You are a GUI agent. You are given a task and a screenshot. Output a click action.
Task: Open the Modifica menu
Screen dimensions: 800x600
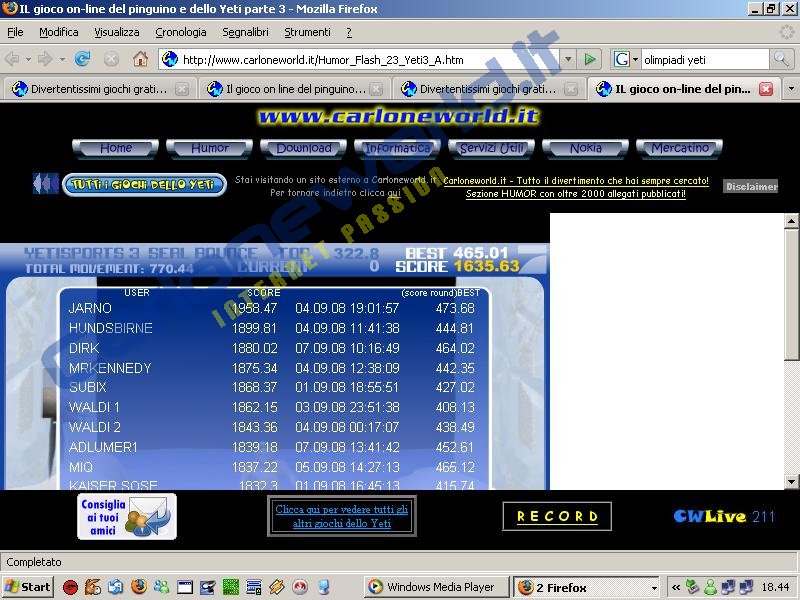pyautogui.click(x=59, y=32)
